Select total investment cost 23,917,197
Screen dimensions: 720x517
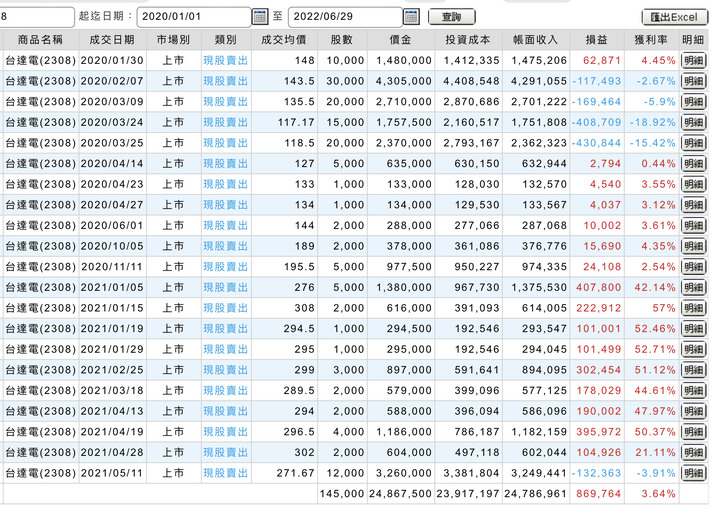pos(468,494)
